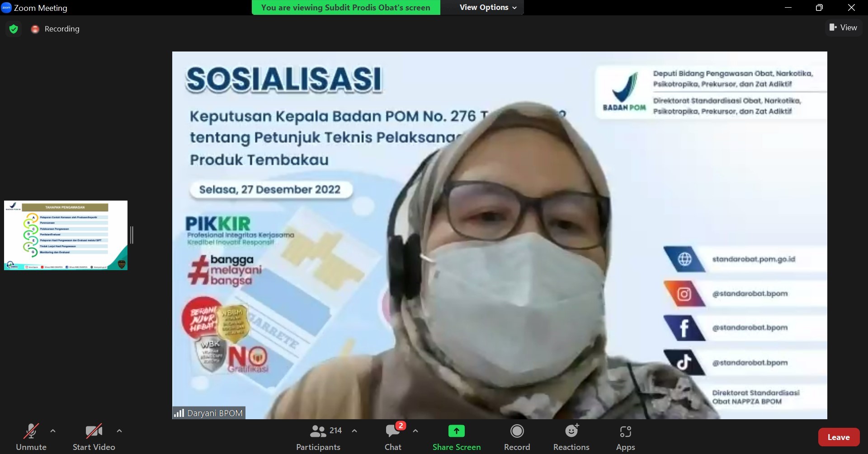868x454 pixels.
Task: Click the green encryption shield icon
Action: point(14,29)
